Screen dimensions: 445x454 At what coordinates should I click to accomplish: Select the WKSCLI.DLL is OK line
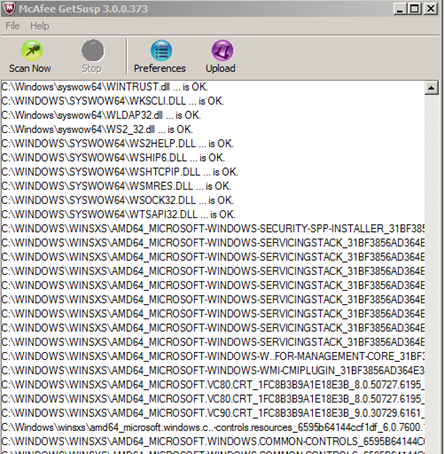coord(113,101)
